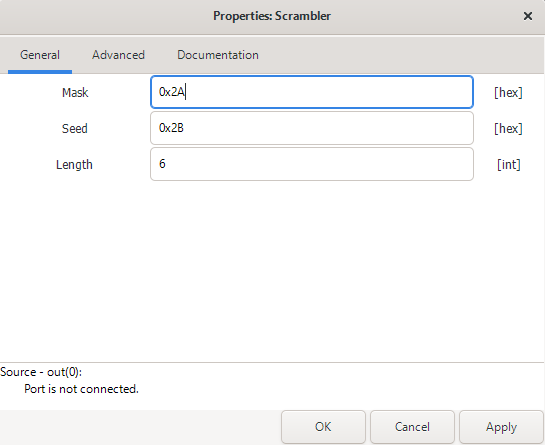
Task: Click the [hex] type label beside Seed
Action: coord(508,129)
